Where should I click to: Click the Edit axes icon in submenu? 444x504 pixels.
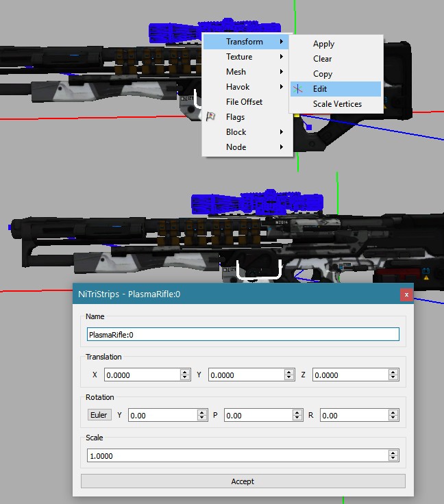coord(299,89)
